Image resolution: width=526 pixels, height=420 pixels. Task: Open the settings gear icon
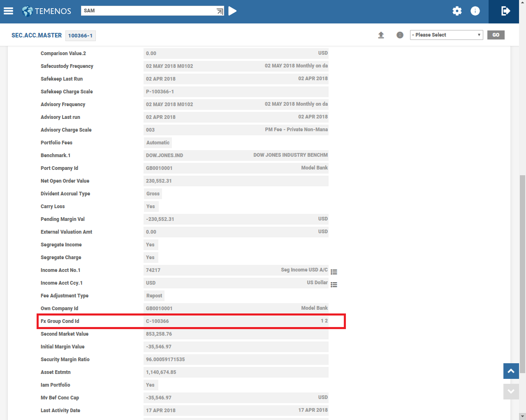pyautogui.click(x=457, y=11)
